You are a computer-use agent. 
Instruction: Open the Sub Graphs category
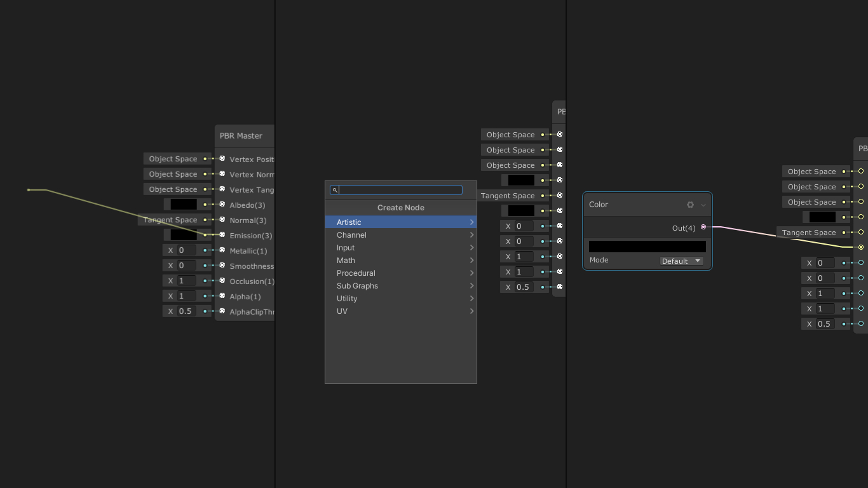click(x=357, y=286)
